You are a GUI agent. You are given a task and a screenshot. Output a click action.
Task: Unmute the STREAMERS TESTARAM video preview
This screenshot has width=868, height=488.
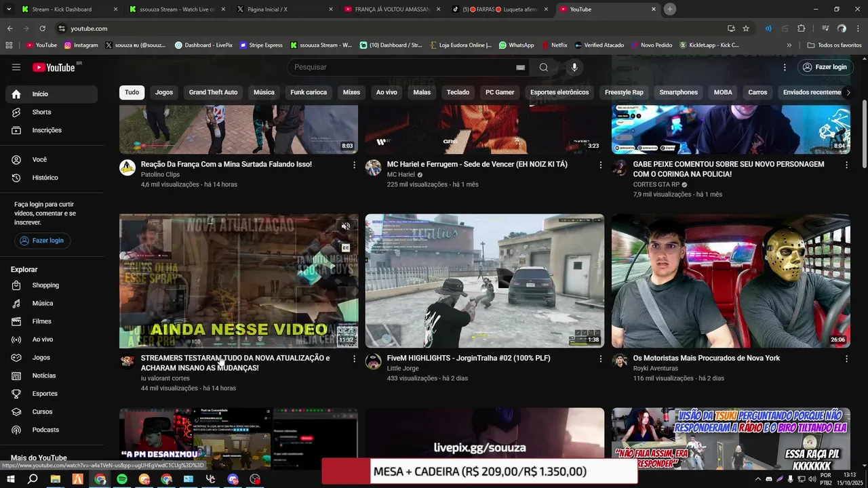click(346, 226)
